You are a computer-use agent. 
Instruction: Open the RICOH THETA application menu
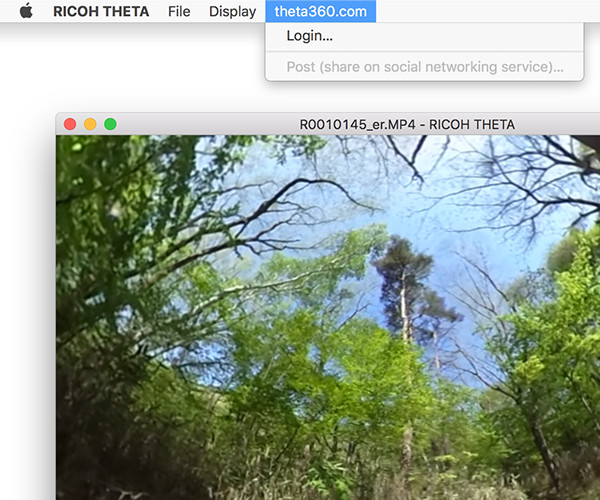click(101, 12)
